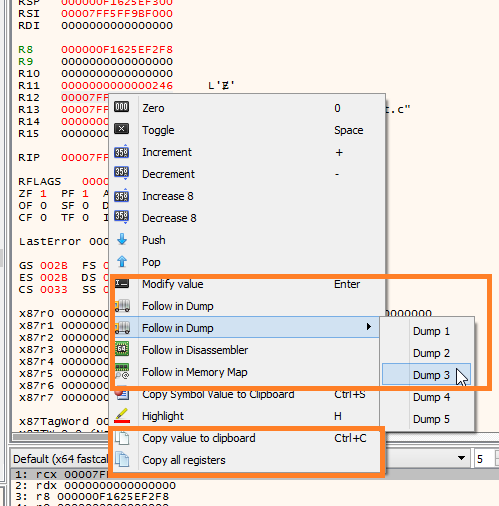Click the Toggle icon in context menu

[x=121, y=129]
